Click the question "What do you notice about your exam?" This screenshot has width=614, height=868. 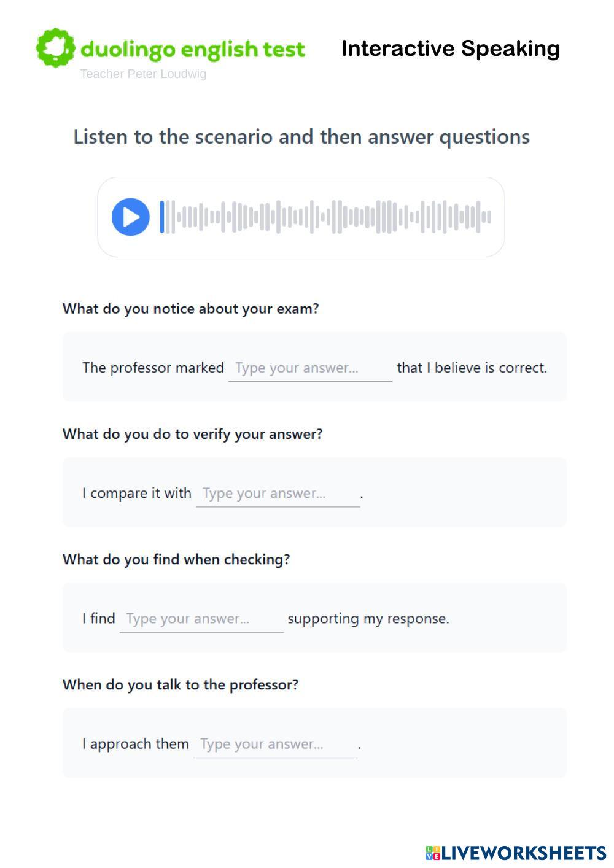(x=191, y=309)
